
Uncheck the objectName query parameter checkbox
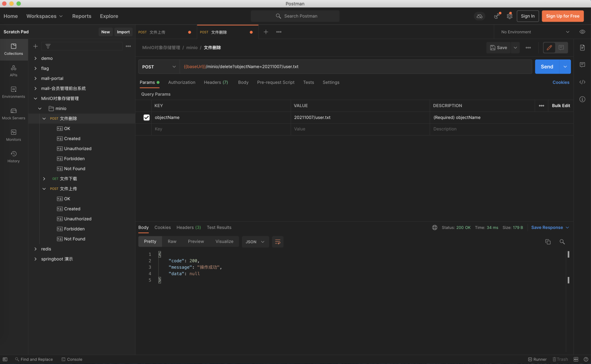pyautogui.click(x=147, y=117)
